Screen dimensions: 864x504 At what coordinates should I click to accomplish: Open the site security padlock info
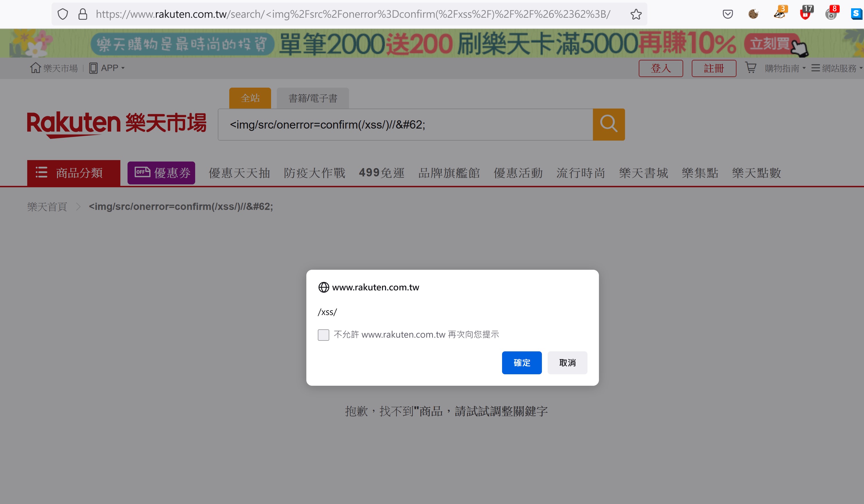click(83, 14)
